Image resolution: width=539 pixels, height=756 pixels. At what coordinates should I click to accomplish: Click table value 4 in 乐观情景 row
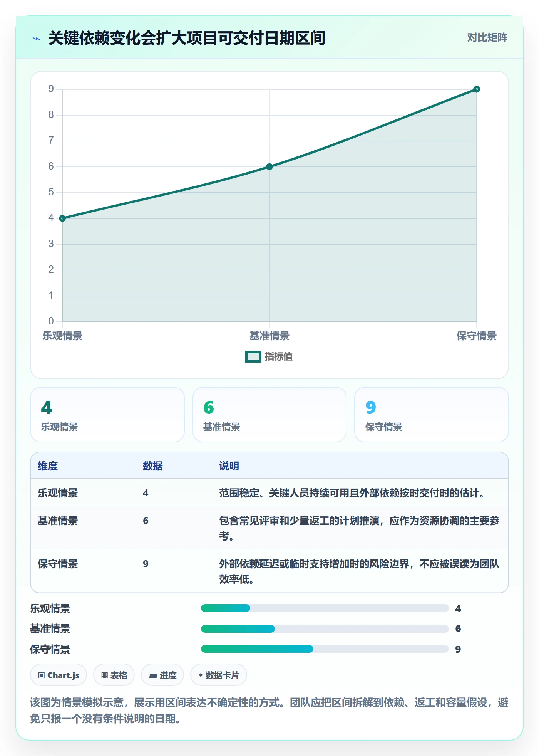pos(146,493)
